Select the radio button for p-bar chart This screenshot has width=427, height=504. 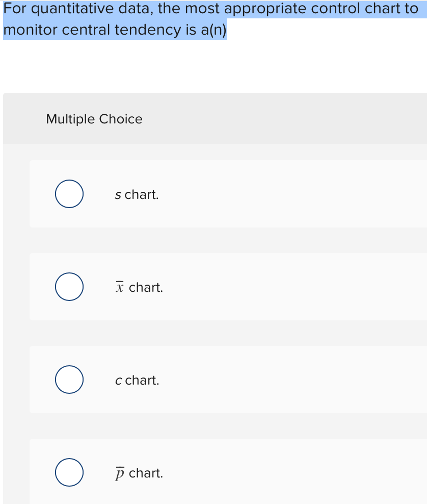69,472
